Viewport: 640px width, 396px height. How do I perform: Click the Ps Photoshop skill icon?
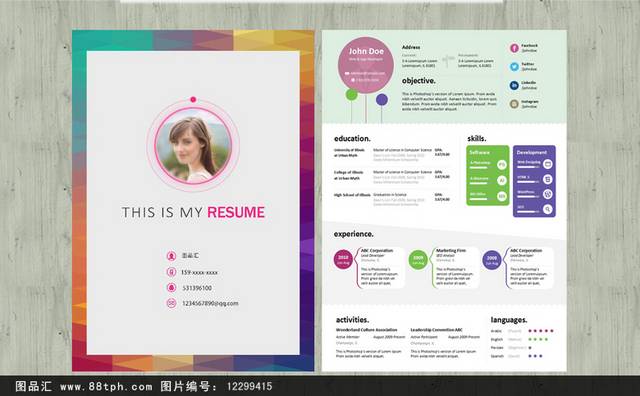click(502, 165)
